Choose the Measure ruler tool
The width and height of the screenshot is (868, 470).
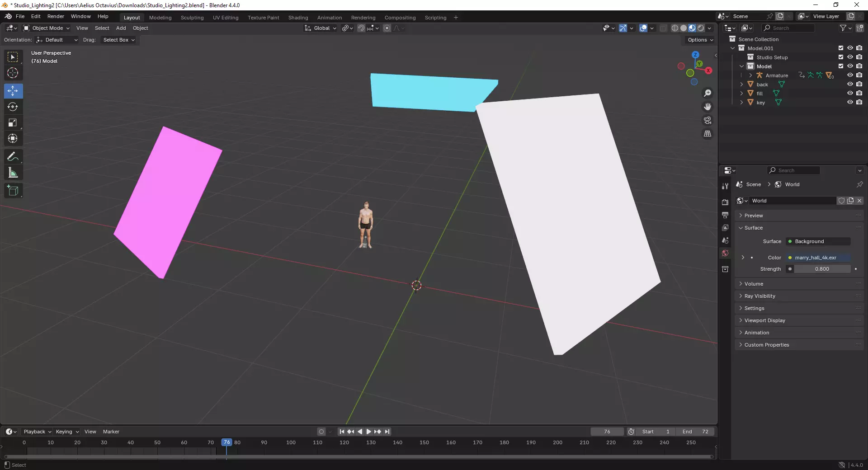coord(13,173)
